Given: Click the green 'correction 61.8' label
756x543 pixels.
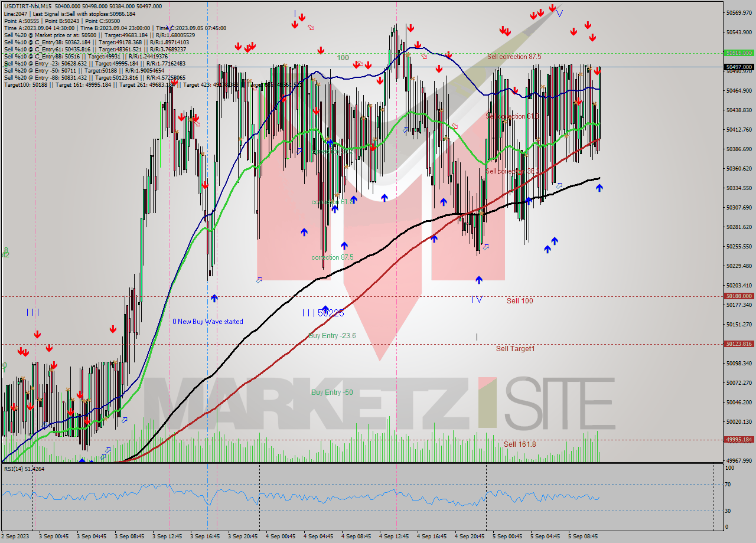Looking at the screenshot, I should (333, 202).
